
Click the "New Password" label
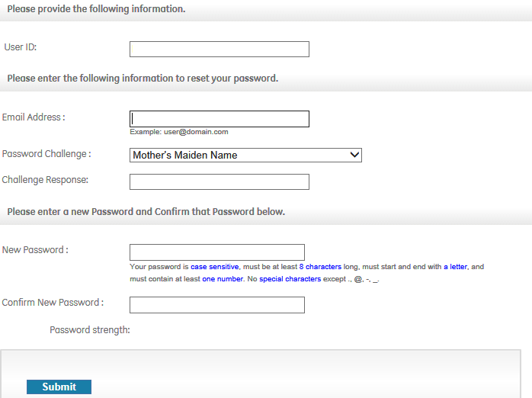pos(33,250)
